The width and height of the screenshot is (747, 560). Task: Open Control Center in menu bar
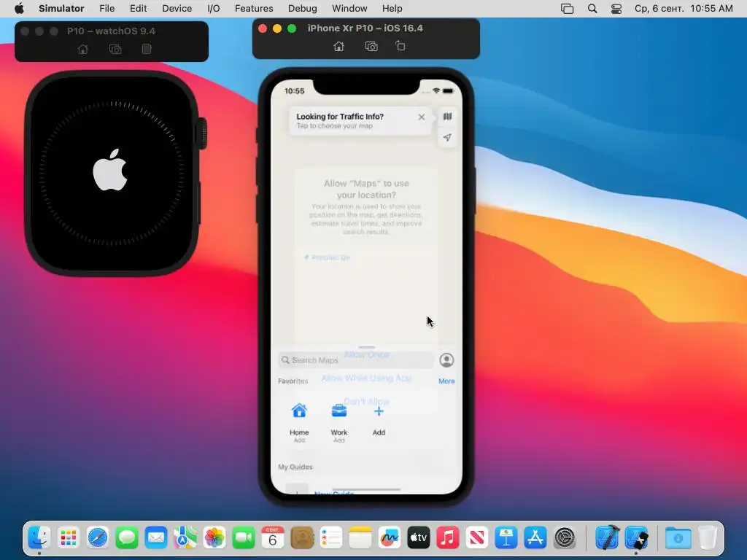tap(616, 9)
